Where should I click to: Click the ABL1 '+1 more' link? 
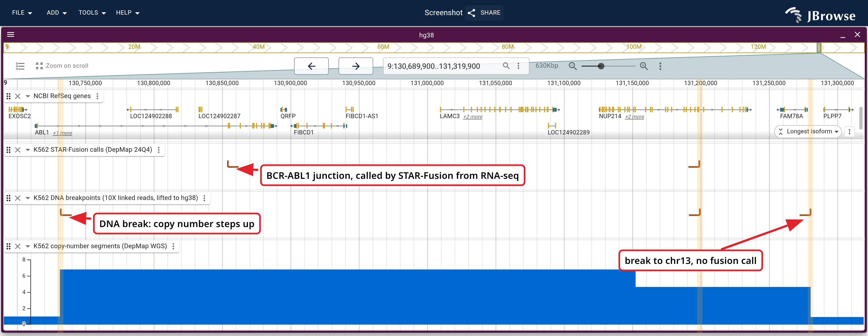62,133
